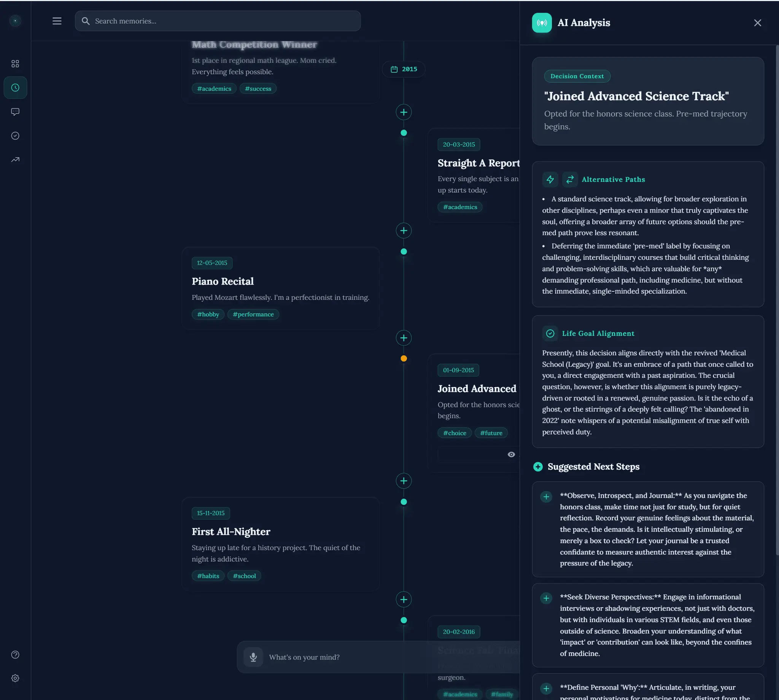This screenshot has width=779, height=700.
Task: Open the Joined Advanced memory card
Action: point(474,413)
